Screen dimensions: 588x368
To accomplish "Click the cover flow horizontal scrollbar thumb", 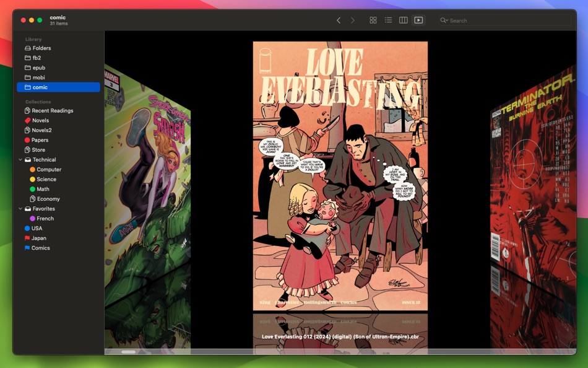I will click(x=128, y=352).
